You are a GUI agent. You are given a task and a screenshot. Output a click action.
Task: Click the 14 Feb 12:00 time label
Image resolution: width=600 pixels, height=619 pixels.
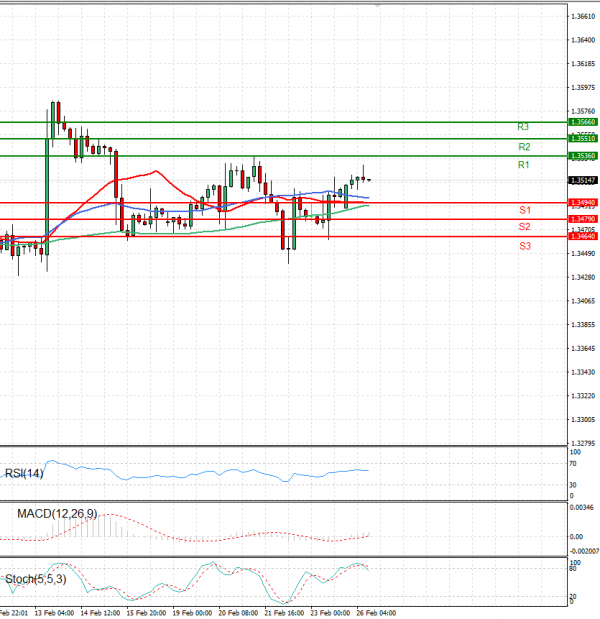[x=100, y=613]
